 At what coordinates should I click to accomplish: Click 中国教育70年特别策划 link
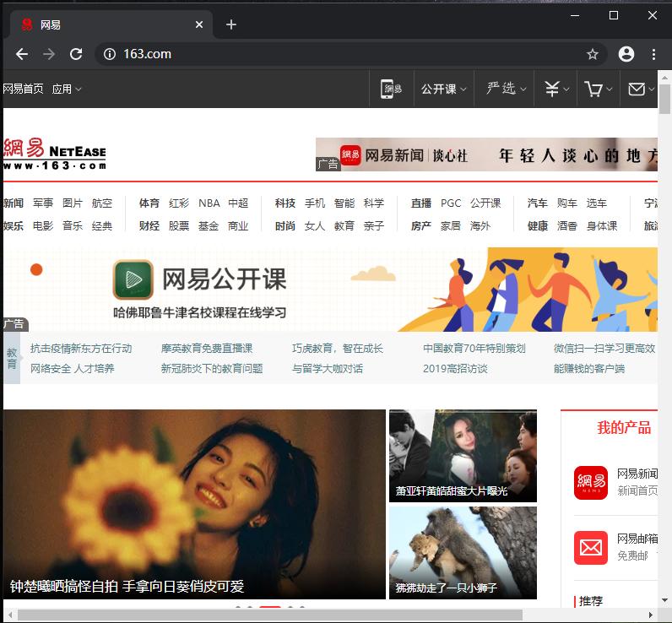474,349
